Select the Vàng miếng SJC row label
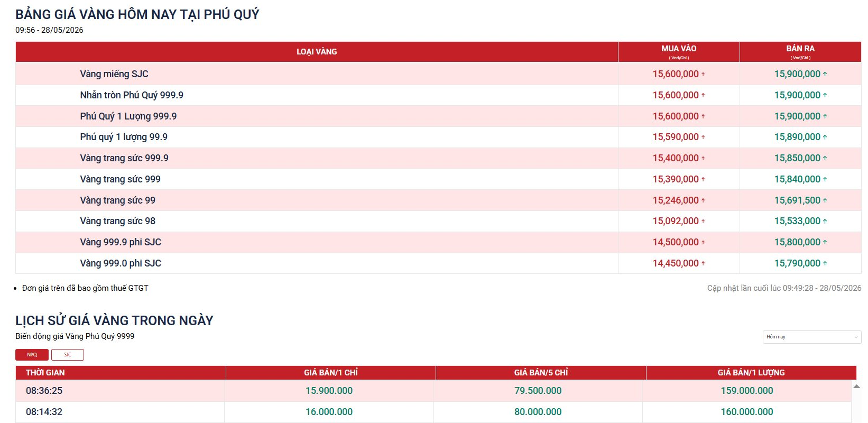868x423 pixels. (114, 74)
